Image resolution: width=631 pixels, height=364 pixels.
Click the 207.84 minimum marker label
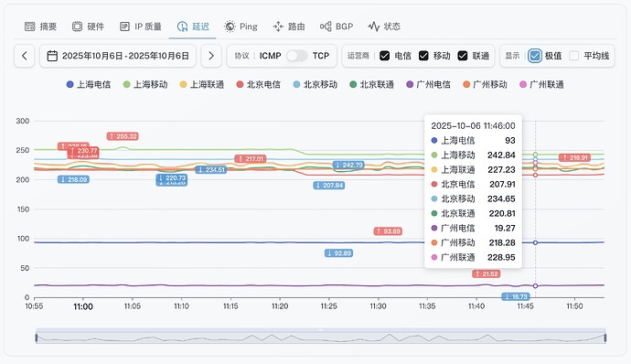pyautogui.click(x=329, y=186)
